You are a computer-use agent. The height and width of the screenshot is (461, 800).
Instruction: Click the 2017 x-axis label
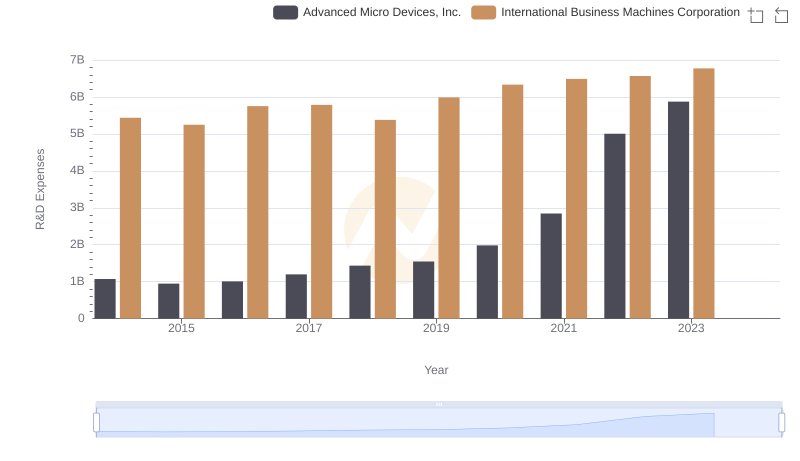click(x=309, y=328)
